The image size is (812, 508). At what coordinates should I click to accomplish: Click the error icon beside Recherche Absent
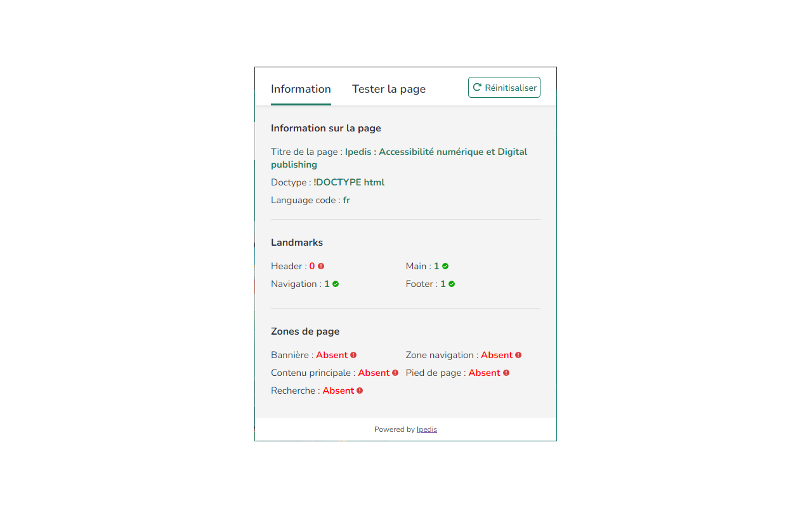[360, 391]
